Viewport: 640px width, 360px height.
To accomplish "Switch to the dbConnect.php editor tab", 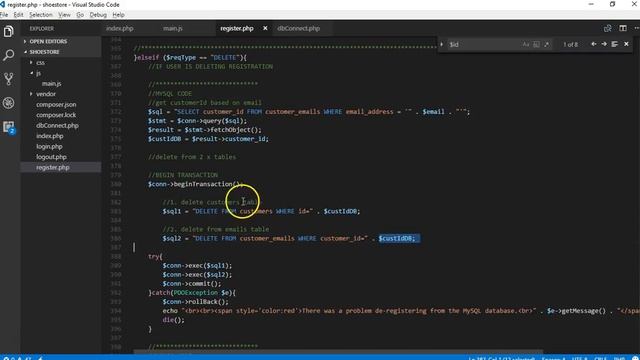I will tap(298, 29).
